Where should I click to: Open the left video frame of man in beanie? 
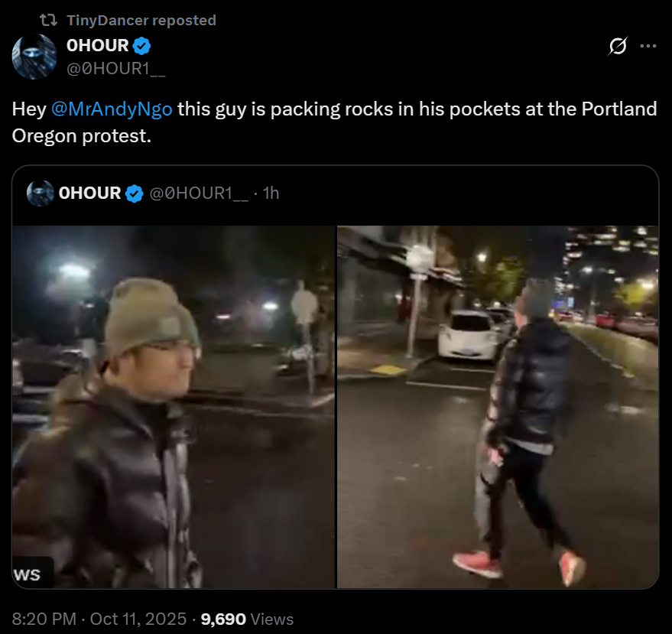click(174, 407)
